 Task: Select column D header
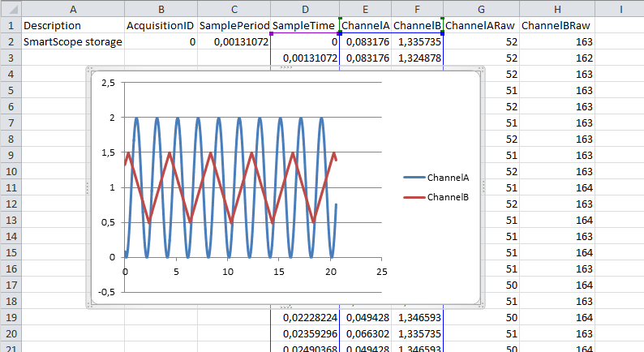click(305, 9)
